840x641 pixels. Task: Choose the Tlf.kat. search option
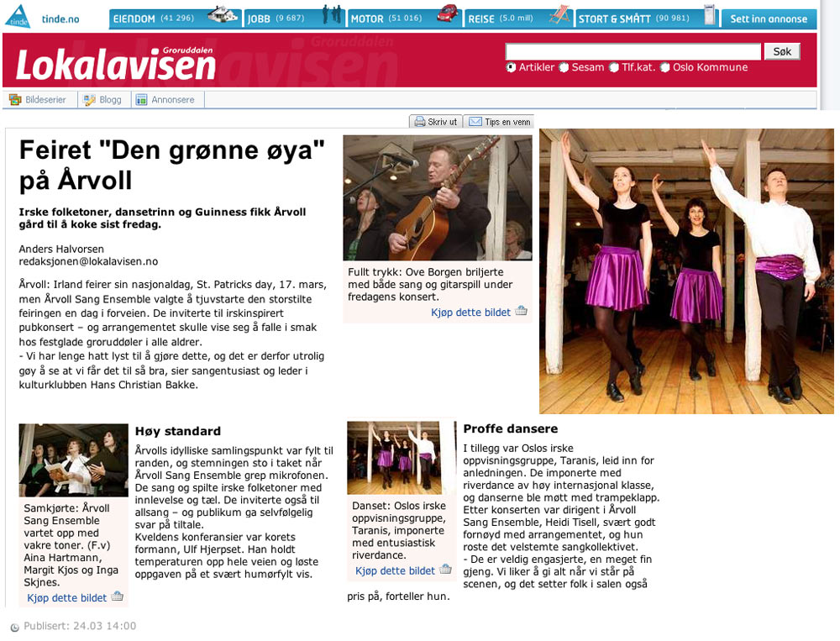pyautogui.click(x=614, y=67)
